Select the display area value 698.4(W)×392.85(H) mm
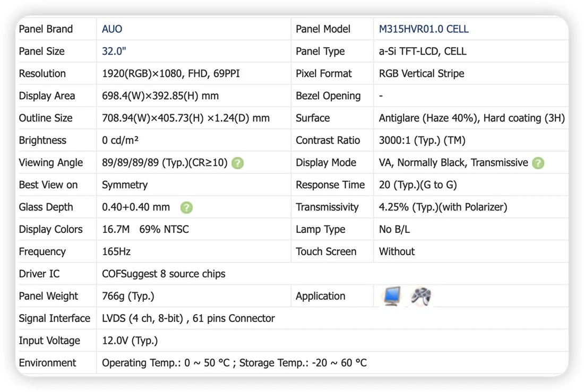Screen dimensions: 584x392 [160, 96]
